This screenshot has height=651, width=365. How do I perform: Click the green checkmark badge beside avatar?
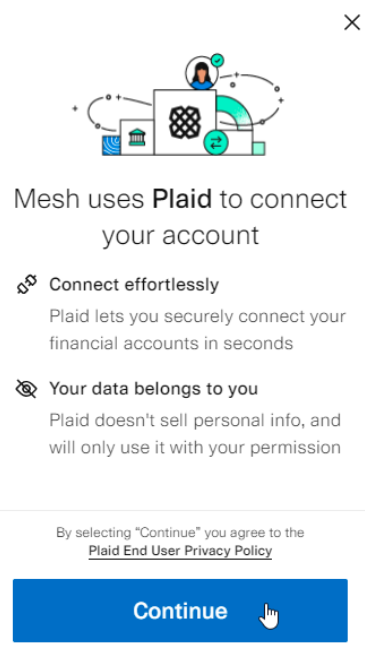point(217,60)
